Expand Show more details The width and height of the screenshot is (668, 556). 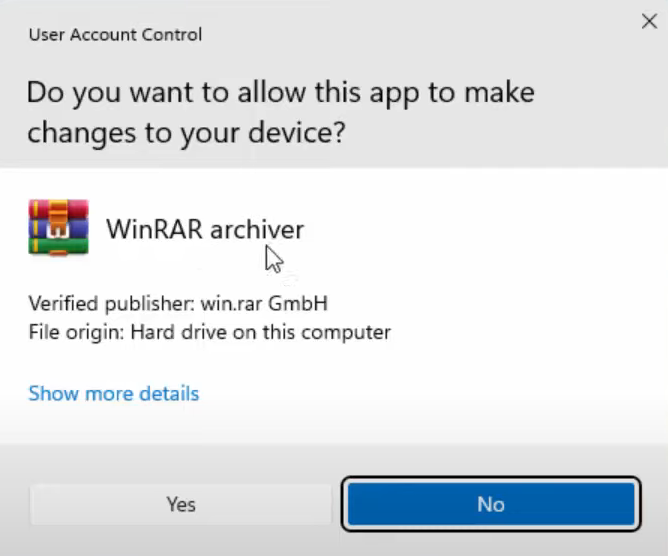coord(114,394)
